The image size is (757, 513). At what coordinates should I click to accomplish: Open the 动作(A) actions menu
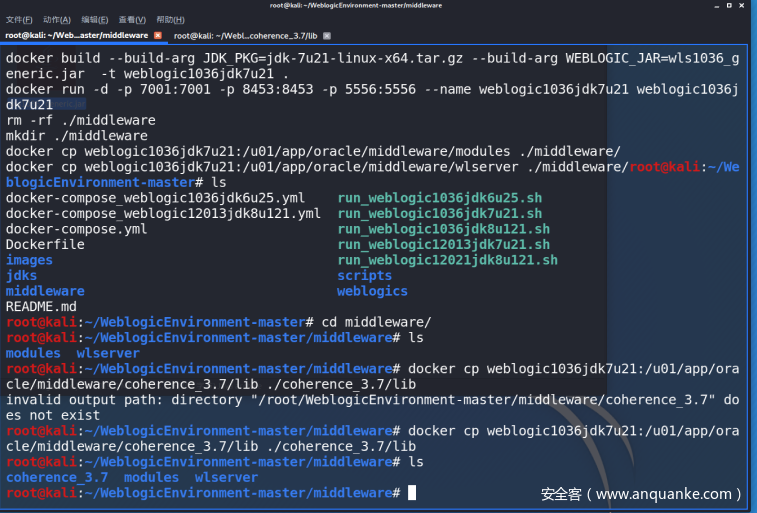pyautogui.click(x=57, y=19)
